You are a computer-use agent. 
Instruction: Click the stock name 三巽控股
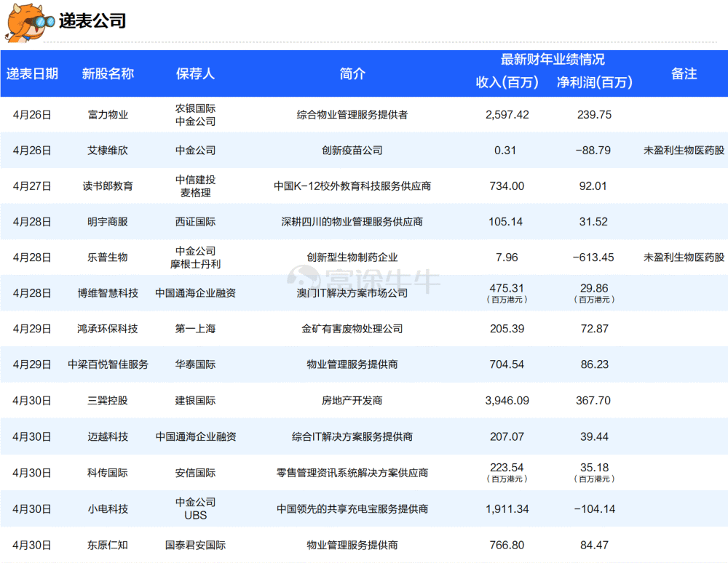(x=108, y=401)
